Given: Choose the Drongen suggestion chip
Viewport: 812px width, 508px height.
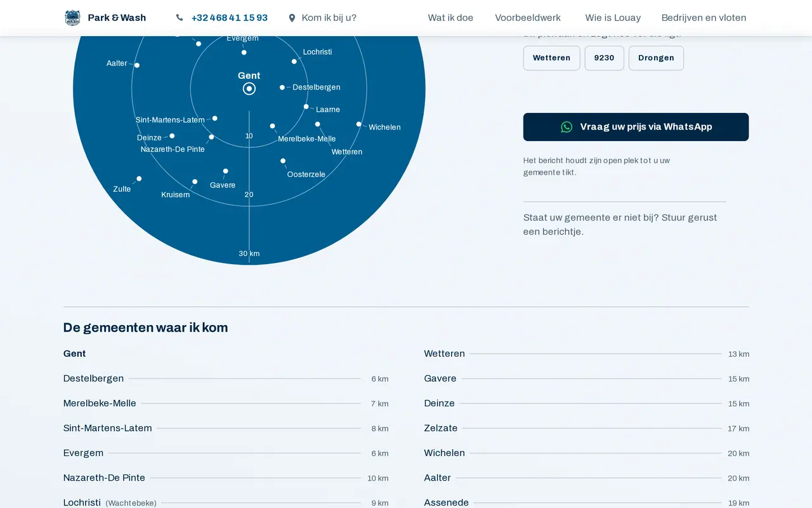Looking at the screenshot, I should (x=656, y=58).
